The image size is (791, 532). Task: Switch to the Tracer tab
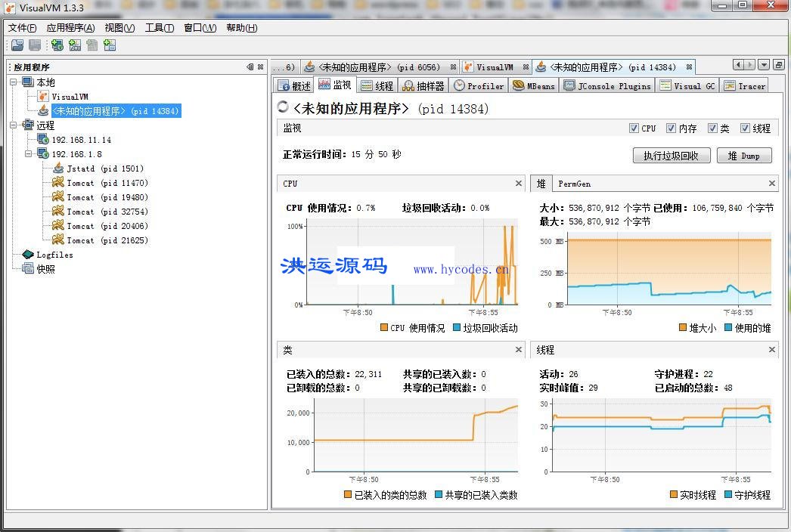(x=745, y=85)
